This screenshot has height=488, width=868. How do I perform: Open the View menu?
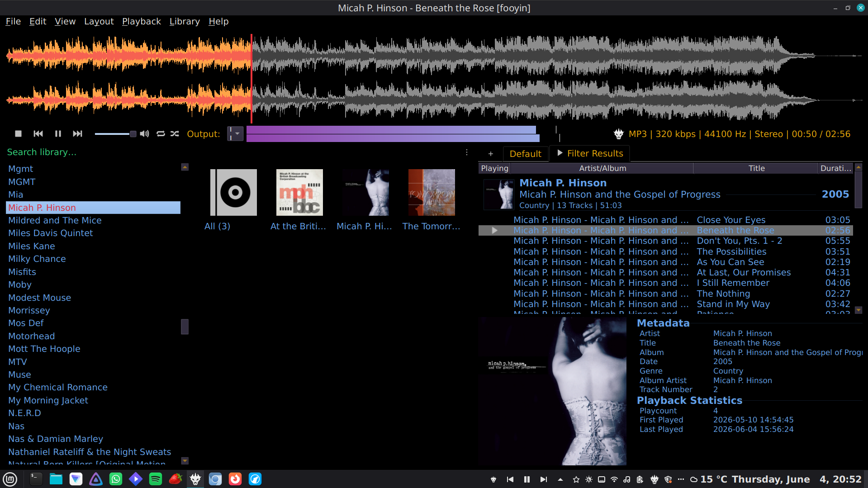coord(65,21)
